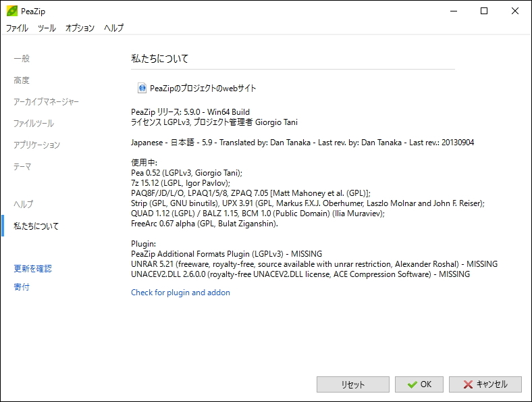
Task: Click the 7z 15.12 (LGPL, Igor Pavlov) line
Action: pos(180,183)
